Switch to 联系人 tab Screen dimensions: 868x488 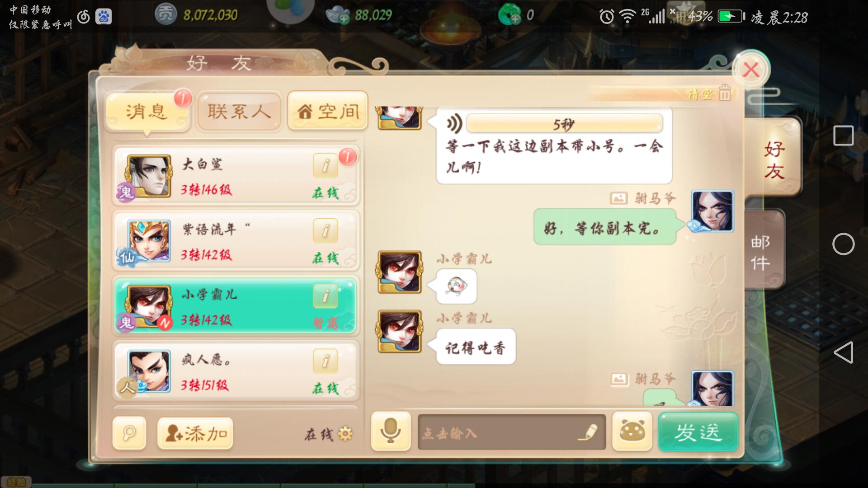[x=240, y=111]
